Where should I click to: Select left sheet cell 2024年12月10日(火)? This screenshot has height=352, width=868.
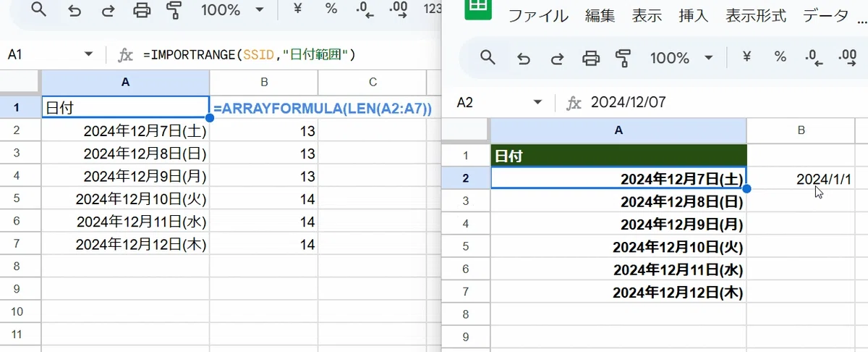126,198
